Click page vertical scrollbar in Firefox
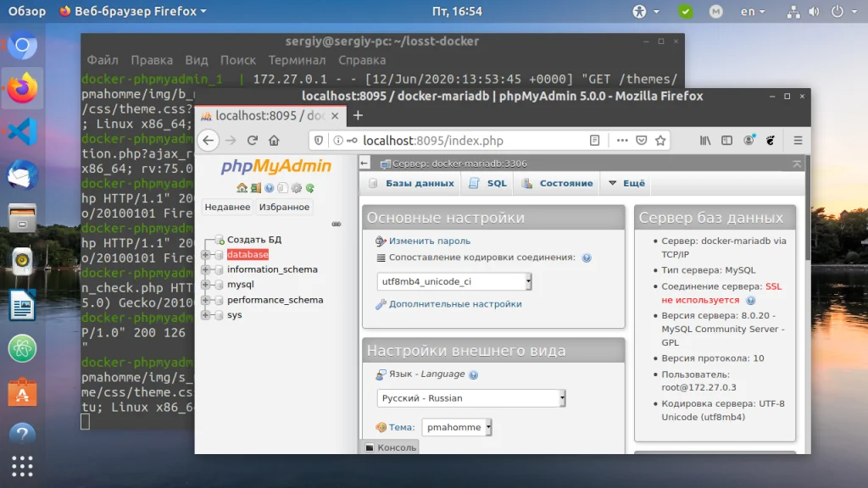The height and width of the screenshot is (488, 868). 808,208
